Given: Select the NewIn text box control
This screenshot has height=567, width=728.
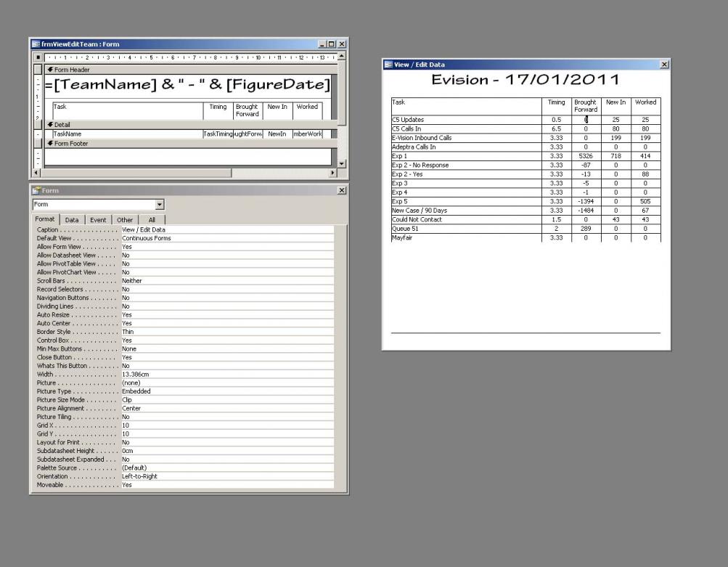Looking at the screenshot, I should click(277, 134).
